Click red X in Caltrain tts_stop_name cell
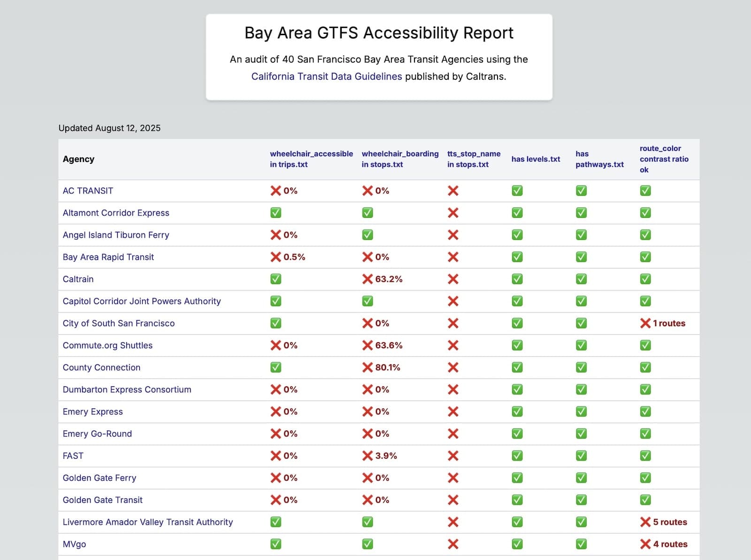This screenshot has height=560, width=751. click(x=453, y=279)
